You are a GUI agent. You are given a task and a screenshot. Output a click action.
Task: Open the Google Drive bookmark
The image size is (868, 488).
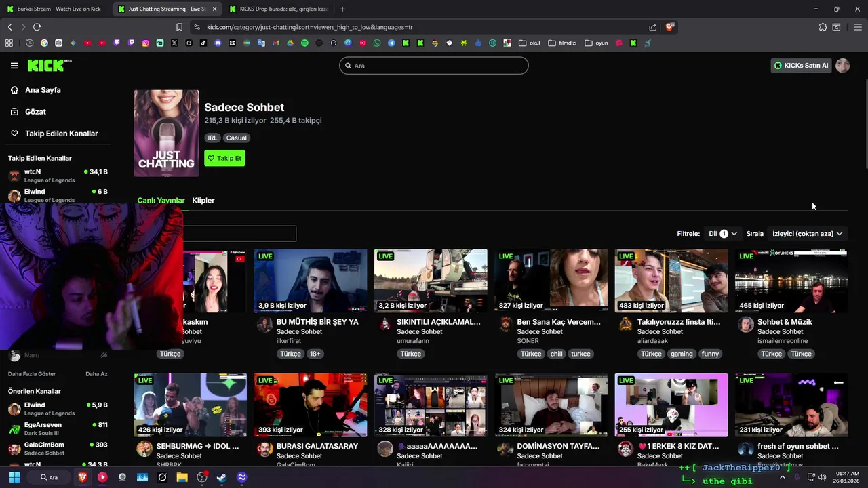pyautogui.click(x=290, y=43)
